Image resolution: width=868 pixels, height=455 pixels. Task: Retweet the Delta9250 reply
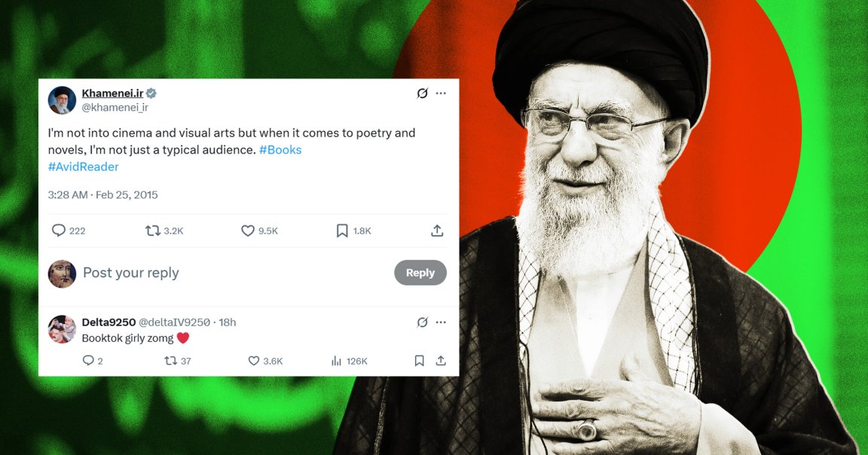170,361
